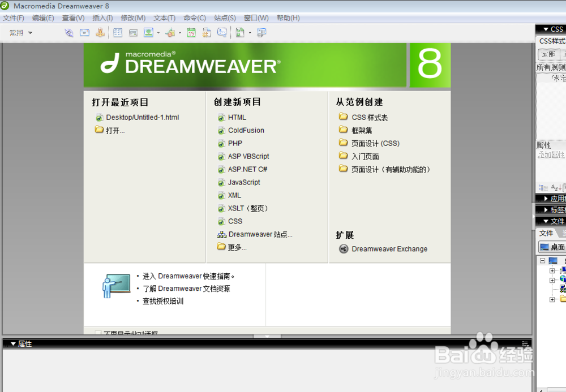Expand the folder node in file tree

552,299
